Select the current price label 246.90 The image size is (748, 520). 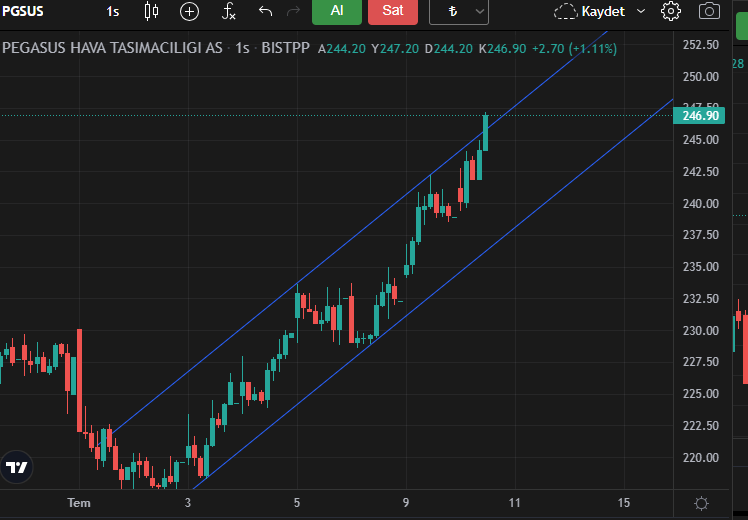[x=699, y=116]
